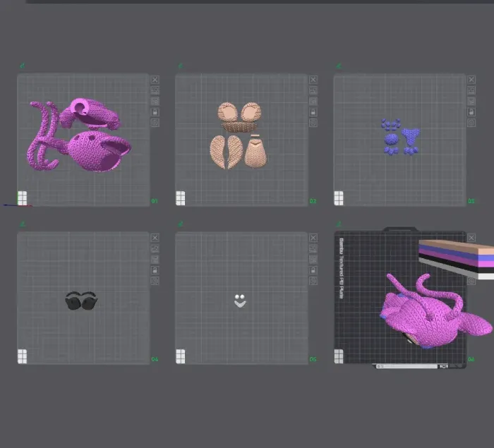Arrange objects on plate 05

click(313, 260)
